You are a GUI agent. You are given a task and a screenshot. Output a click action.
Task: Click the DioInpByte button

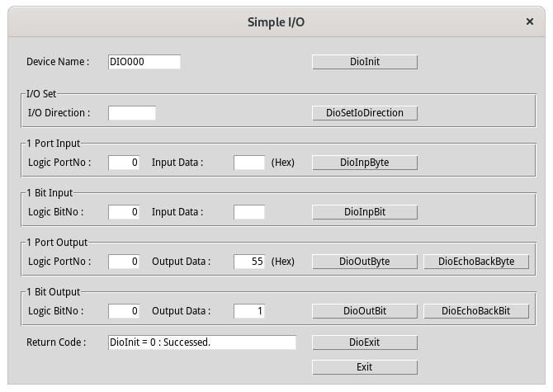[364, 163]
